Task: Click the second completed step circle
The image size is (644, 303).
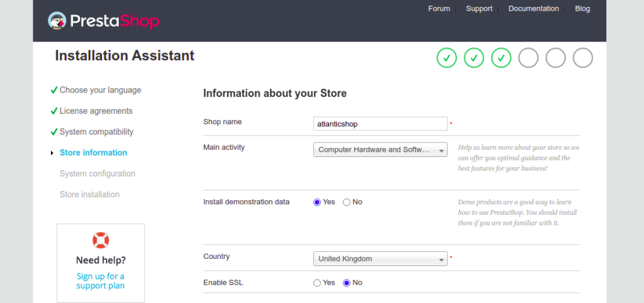Action: point(474,58)
